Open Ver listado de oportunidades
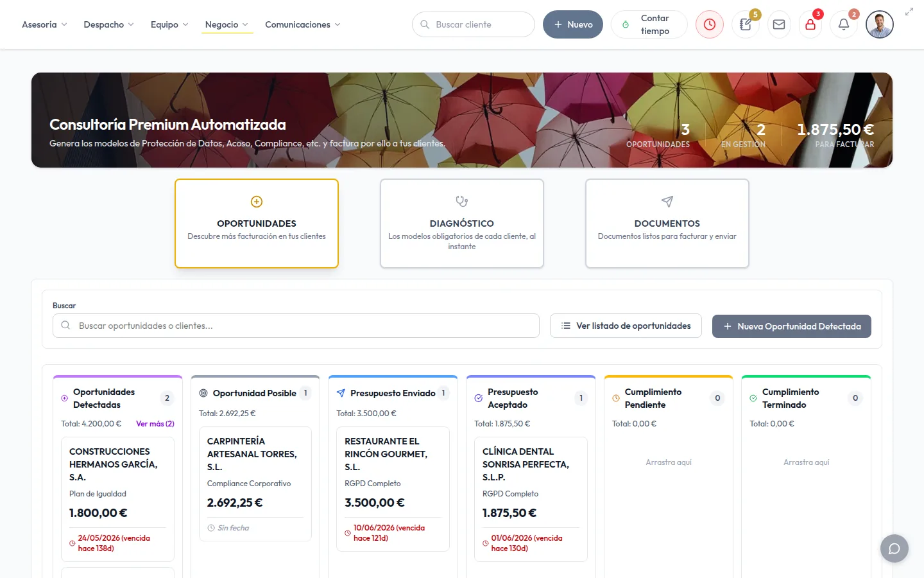Screen dimensions: 924x578 [x=626, y=326]
